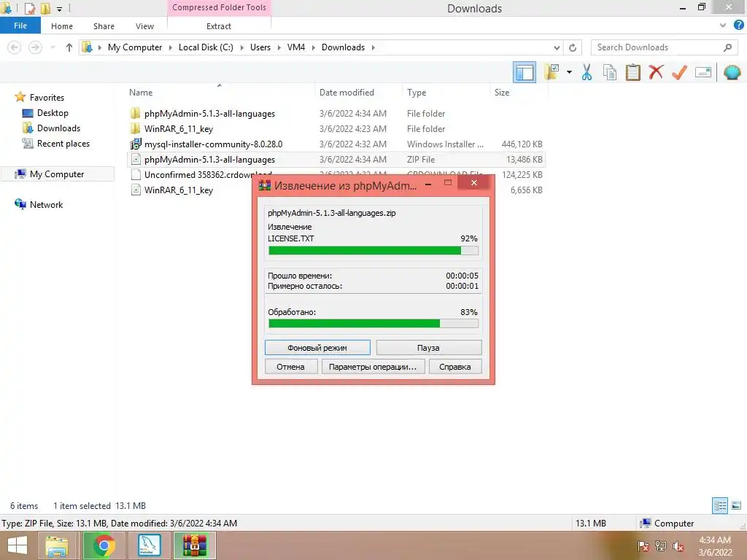
Task: Select the WinRAR_6_11_key file folder
Action: [179, 128]
